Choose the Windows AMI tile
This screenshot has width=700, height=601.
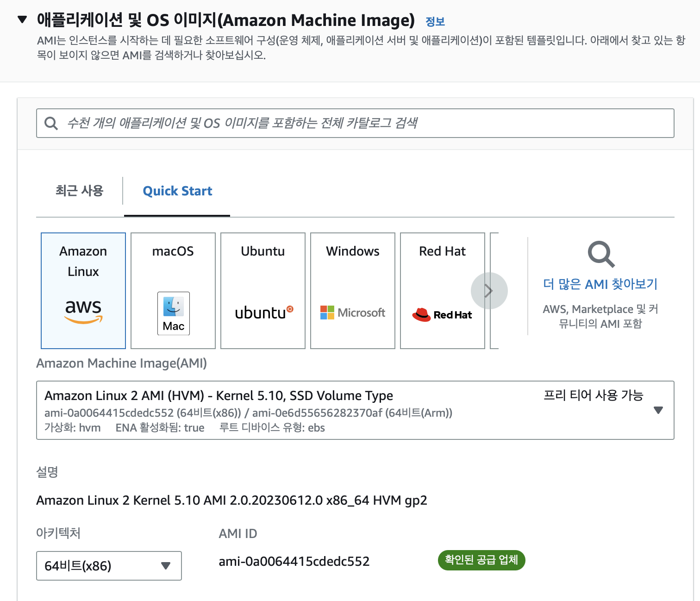[x=353, y=291]
